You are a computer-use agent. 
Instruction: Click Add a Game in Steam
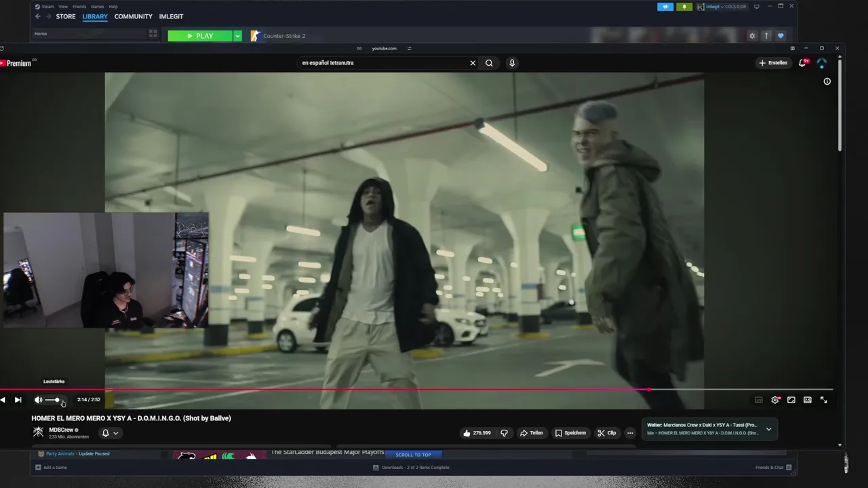[51, 468]
